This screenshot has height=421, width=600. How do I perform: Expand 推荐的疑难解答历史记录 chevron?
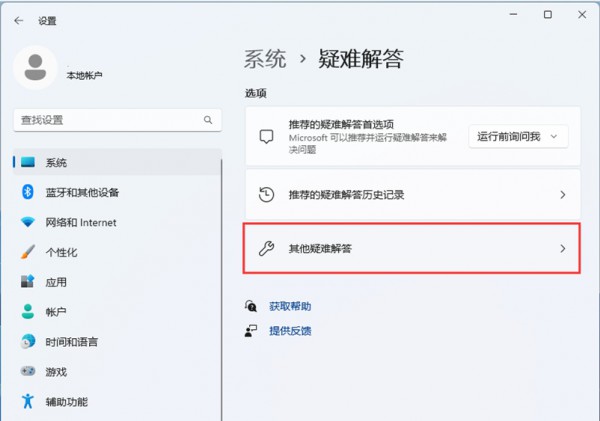click(x=562, y=195)
